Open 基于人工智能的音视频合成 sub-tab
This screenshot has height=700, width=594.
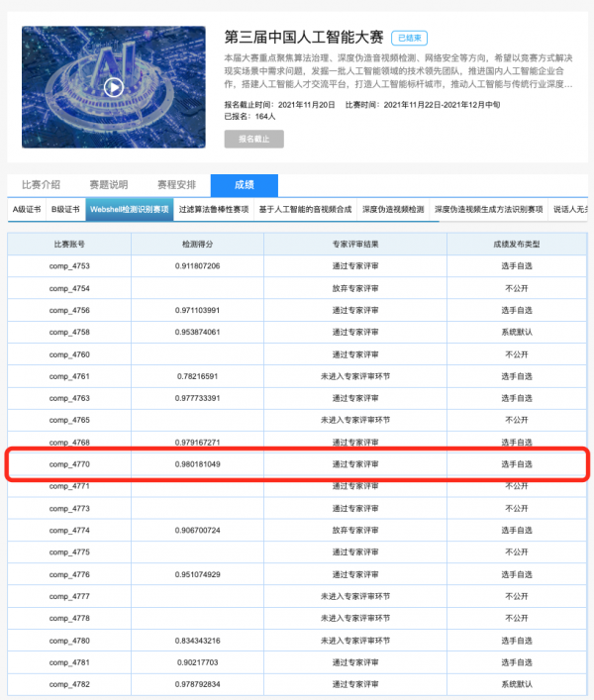point(305,209)
